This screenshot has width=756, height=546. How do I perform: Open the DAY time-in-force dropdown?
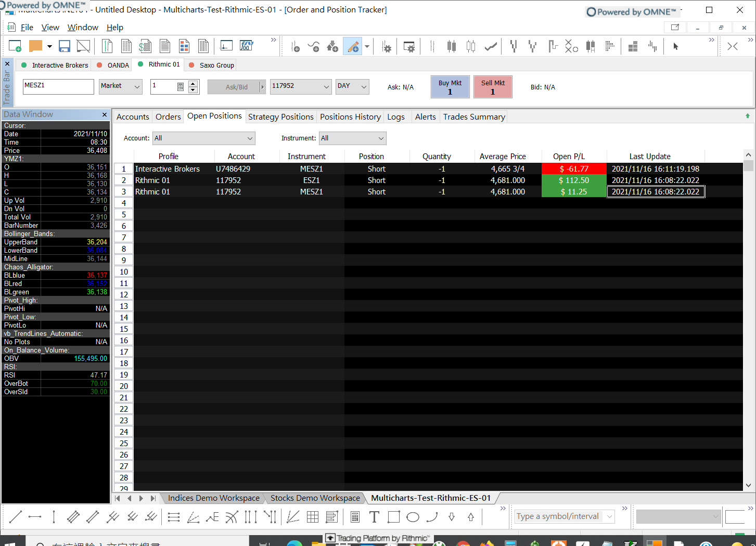(x=352, y=86)
